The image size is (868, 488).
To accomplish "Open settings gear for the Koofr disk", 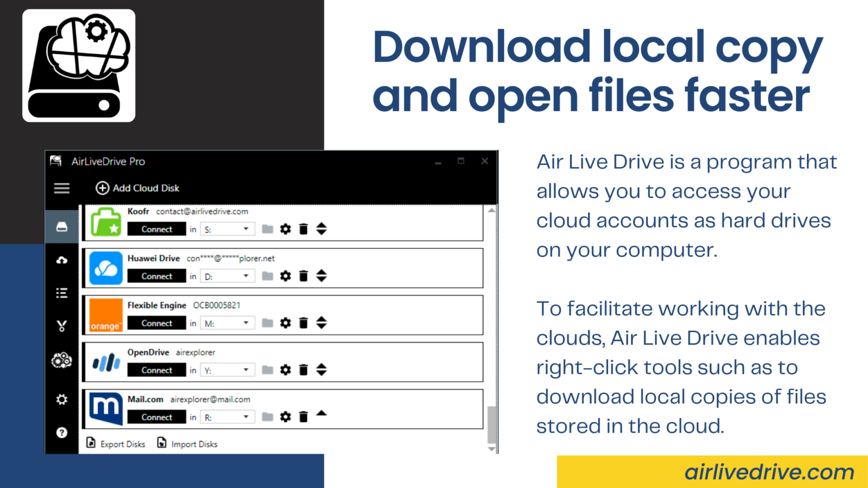I will click(285, 229).
